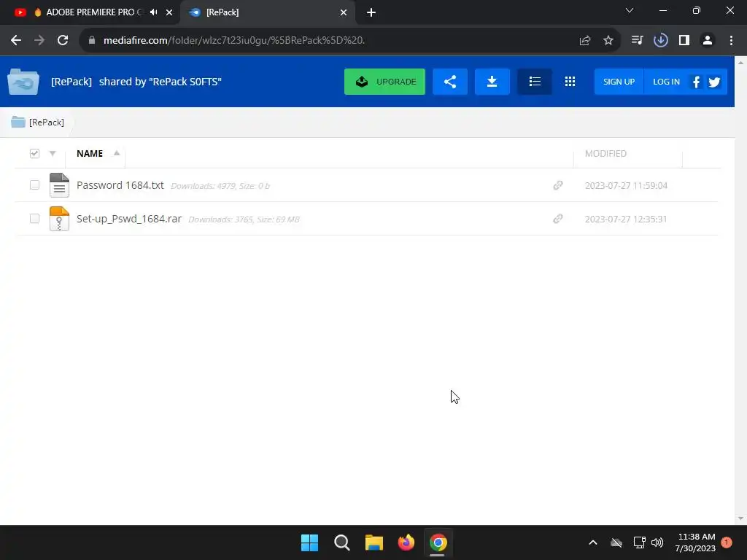747x560 pixels.
Task: Toggle the NAME sort arrow
Action: 116,153
